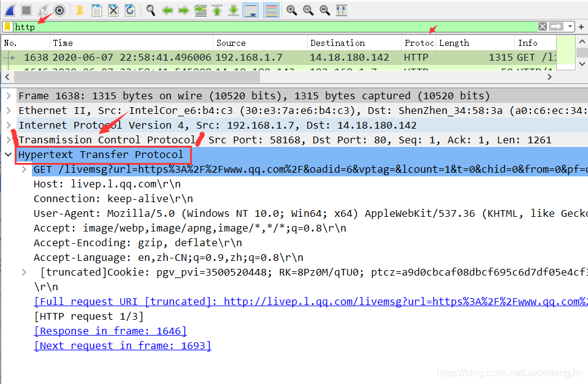Sort by Protocol column header
The width and height of the screenshot is (588, 384).
419,43
